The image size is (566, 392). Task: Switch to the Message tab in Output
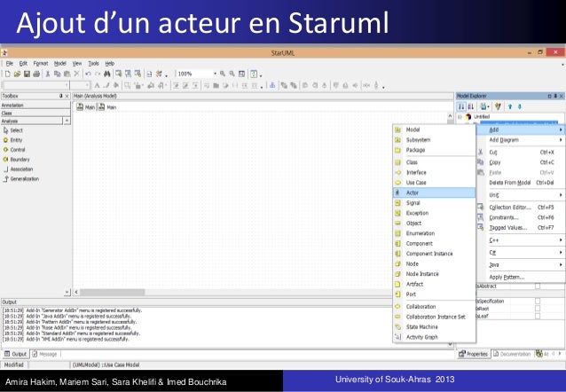pos(45,354)
